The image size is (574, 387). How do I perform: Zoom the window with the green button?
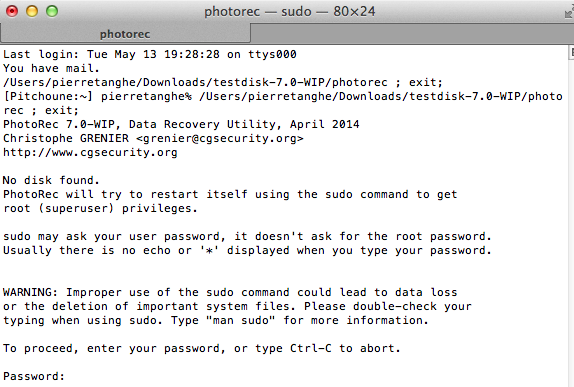pyautogui.click(x=52, y=11)
